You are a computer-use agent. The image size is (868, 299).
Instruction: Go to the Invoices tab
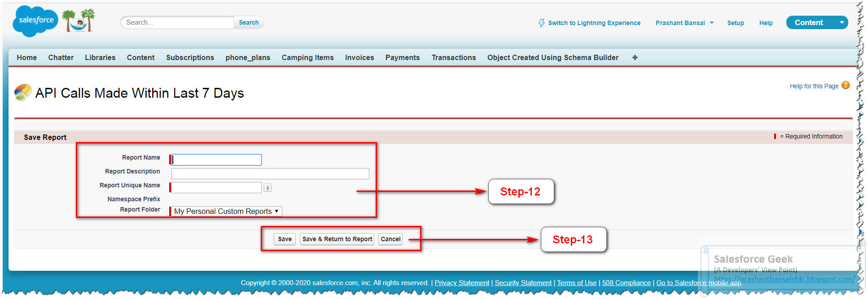(x=359, y=57)
